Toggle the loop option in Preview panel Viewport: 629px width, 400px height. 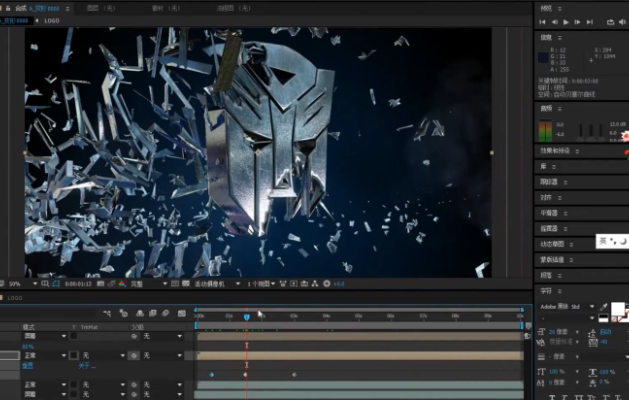tap(610, 21)
